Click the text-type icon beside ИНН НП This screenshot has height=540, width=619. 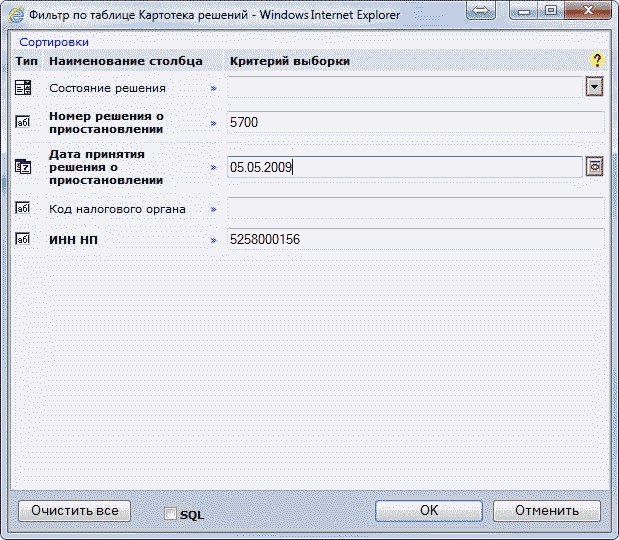click(x=23, y=240)
